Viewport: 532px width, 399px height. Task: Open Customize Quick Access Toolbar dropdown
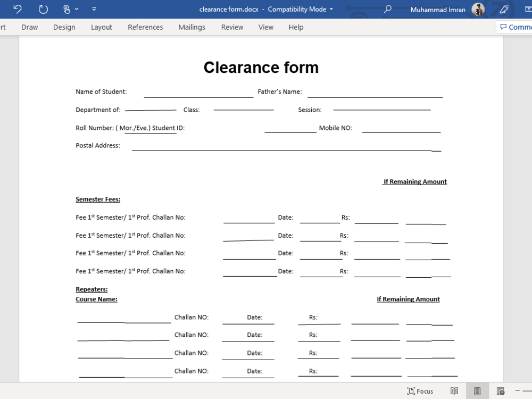tap(94, 9)
